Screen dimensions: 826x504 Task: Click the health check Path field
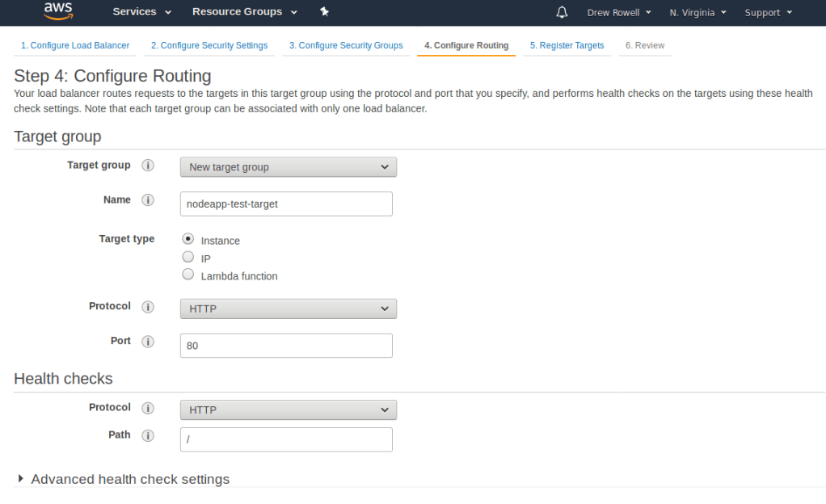coord(286,439)
